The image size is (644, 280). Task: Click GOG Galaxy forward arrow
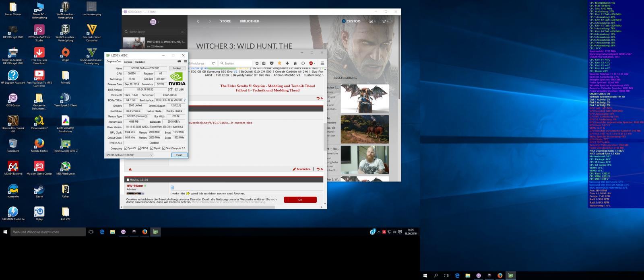pos(209,21)
